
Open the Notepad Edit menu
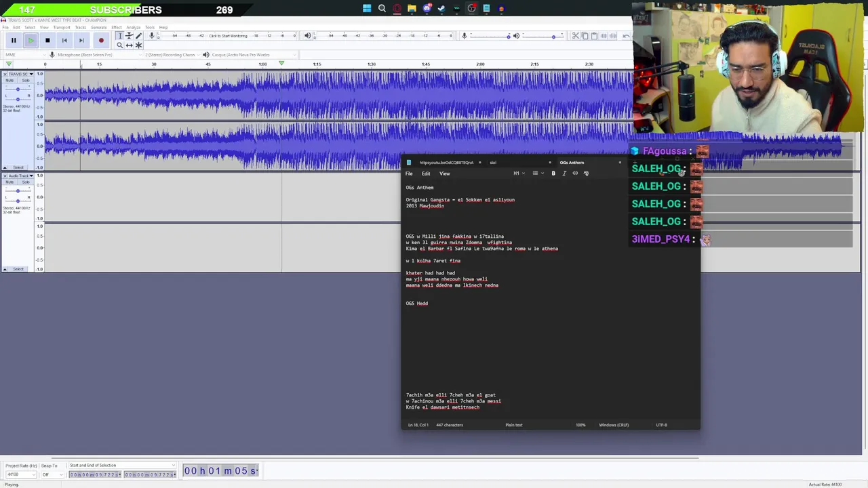pyautogui.click(x=426, y=174)
